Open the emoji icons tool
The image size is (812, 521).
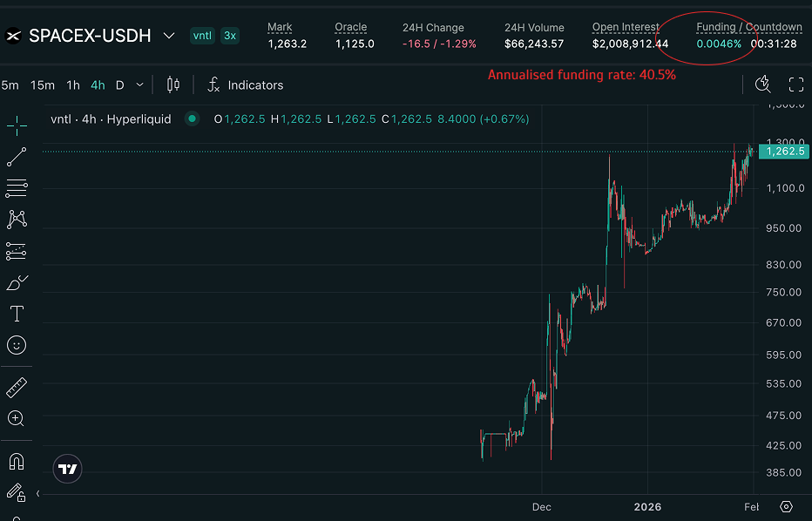(x=17, y=345)
